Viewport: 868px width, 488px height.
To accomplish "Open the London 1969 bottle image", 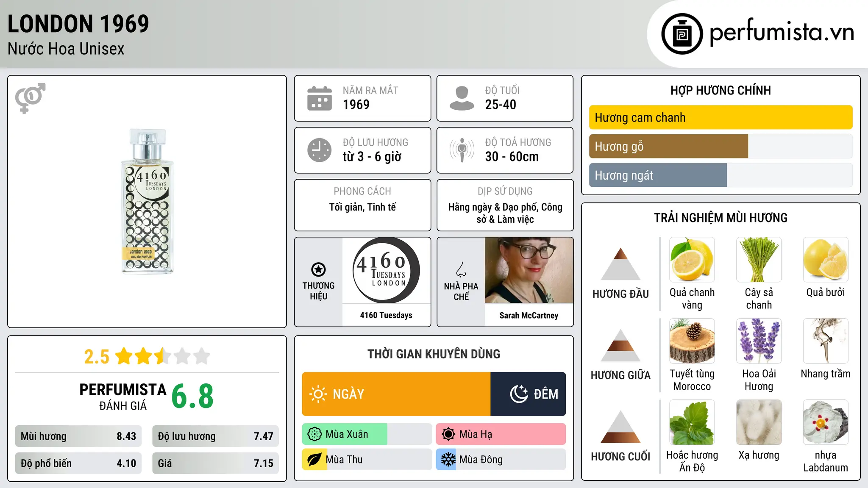I will pyautogui.click(x=147, y=201).
